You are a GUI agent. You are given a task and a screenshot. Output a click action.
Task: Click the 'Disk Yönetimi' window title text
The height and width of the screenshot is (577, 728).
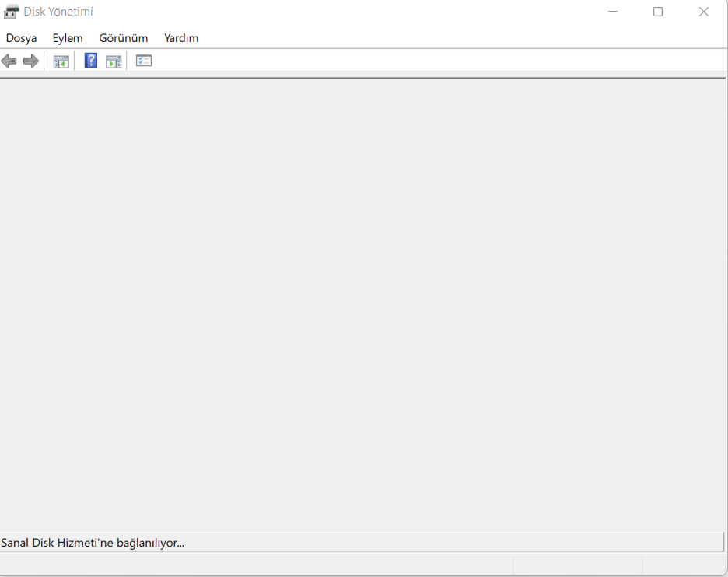(58, 12)
